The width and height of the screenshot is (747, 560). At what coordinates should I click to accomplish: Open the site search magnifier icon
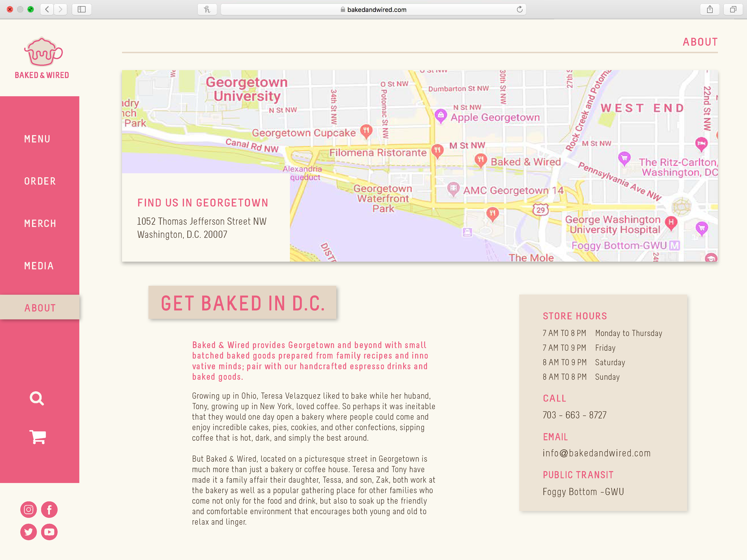37,398
